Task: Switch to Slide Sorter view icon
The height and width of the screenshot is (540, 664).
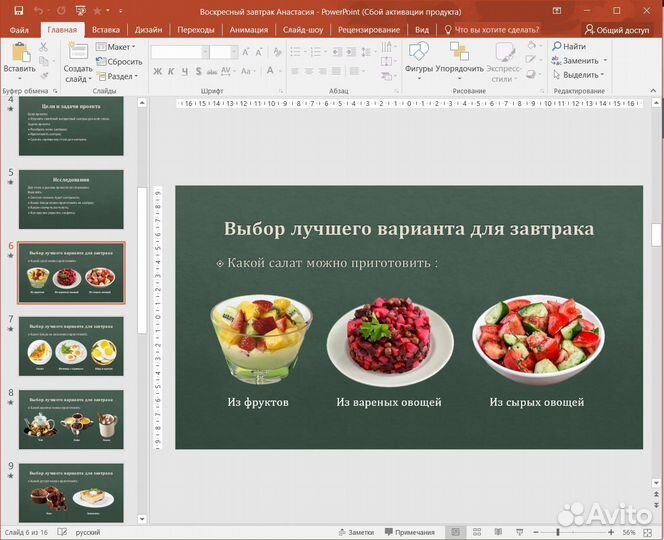Action: [x=477, y=532]
